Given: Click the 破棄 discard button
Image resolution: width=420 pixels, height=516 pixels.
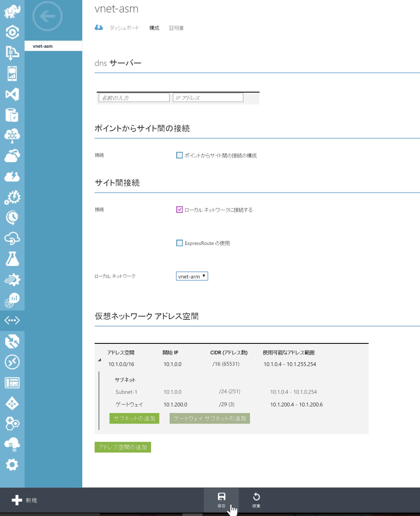Looking at the screenshot, I should [256, 500].
